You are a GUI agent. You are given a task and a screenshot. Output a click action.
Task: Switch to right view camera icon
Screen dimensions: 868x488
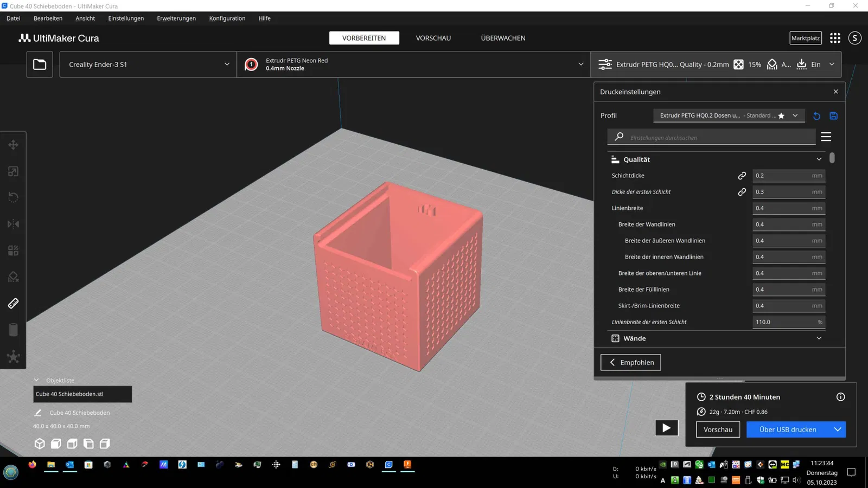coord(105,444)
